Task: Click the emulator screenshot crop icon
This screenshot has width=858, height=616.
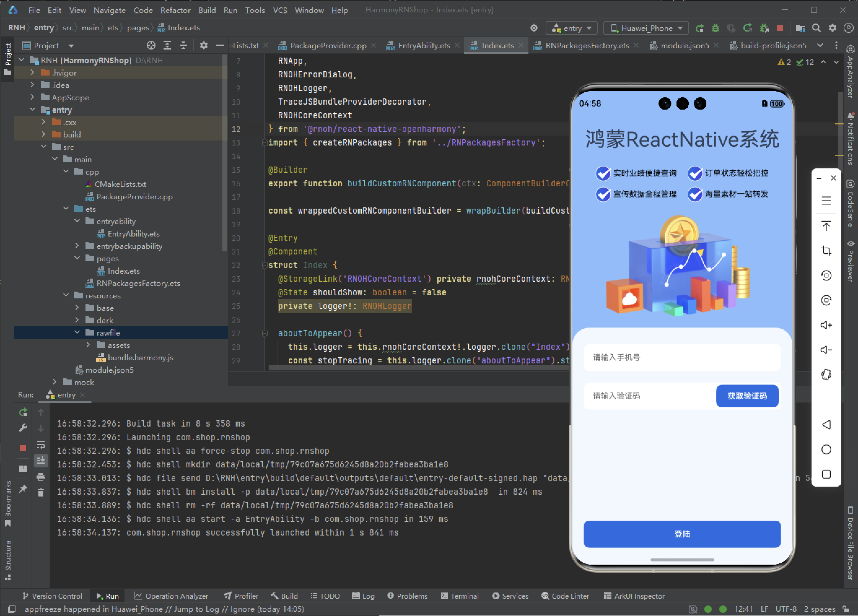Action: (x=826, y=251)
